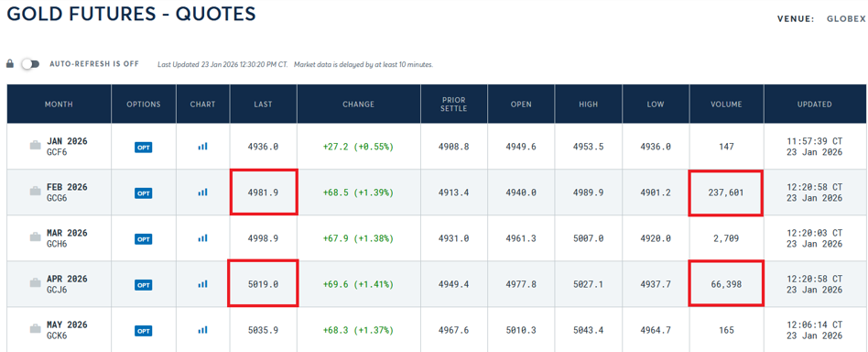
Task: Click the UPDATED column header
Action: [815, 104]
